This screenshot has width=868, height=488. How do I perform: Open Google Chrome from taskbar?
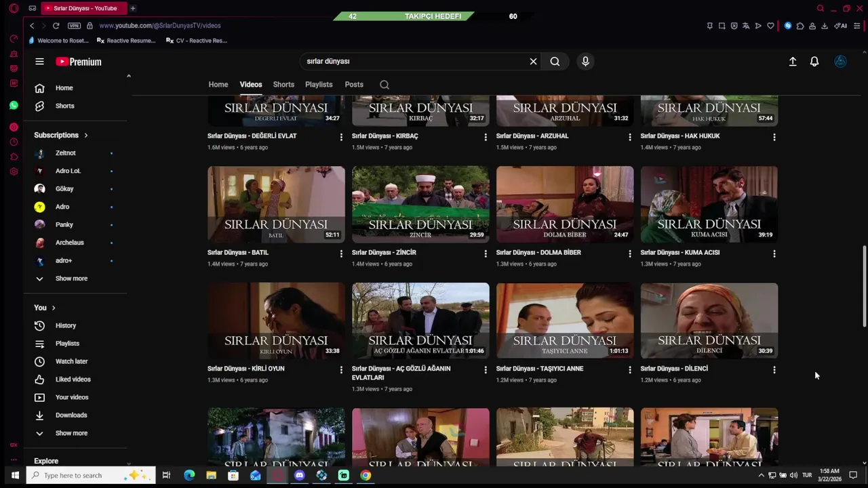coord(366,475)
